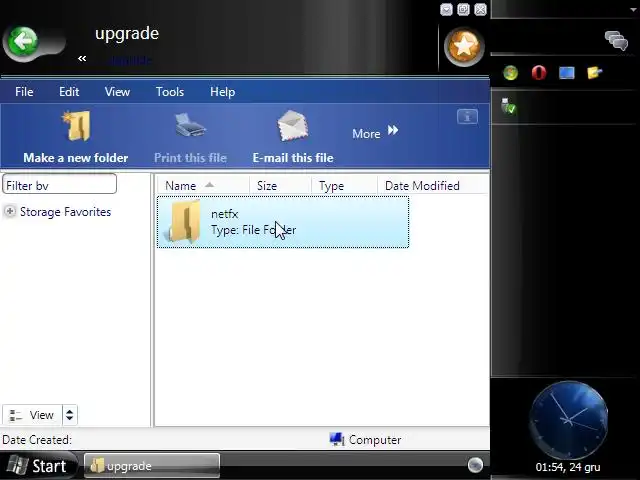The height and width of the screenshot is (480, 640).
Task: Click the upgrade breadcrumb link in address bar
Action: coord(129,60)
